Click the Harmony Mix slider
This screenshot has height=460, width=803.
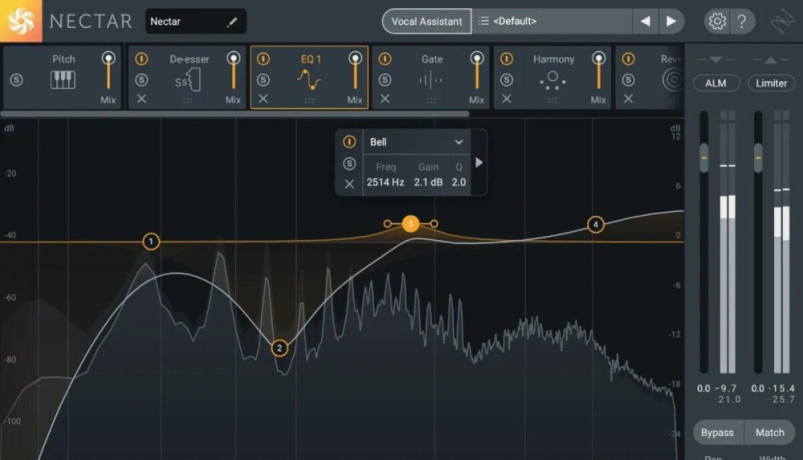click(598, 72)
